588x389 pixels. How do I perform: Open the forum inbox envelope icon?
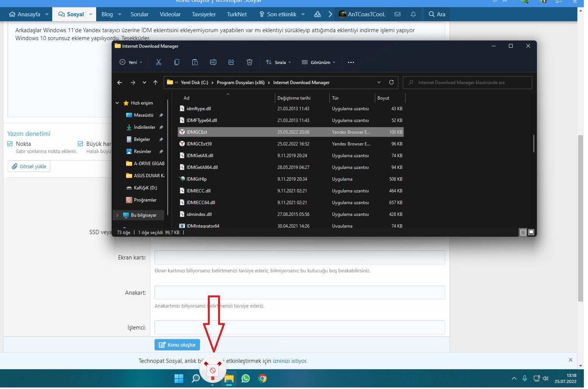click(x=398, y=14)
